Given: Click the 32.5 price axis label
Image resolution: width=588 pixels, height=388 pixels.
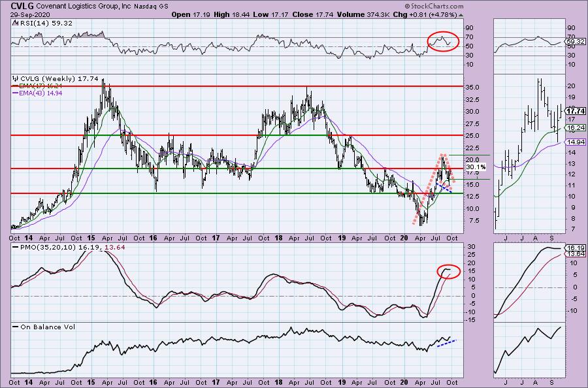Looking at the screenshot, I should (x=472, y=99).
